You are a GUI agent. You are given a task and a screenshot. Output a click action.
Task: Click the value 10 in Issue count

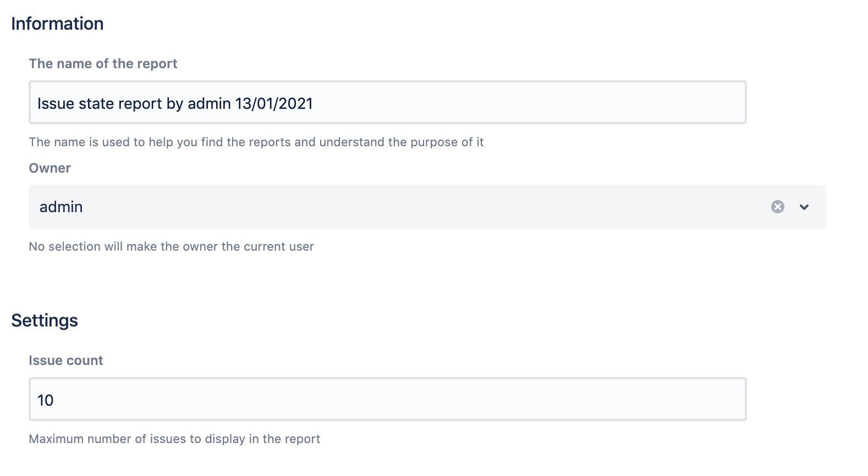pos(45,400)
